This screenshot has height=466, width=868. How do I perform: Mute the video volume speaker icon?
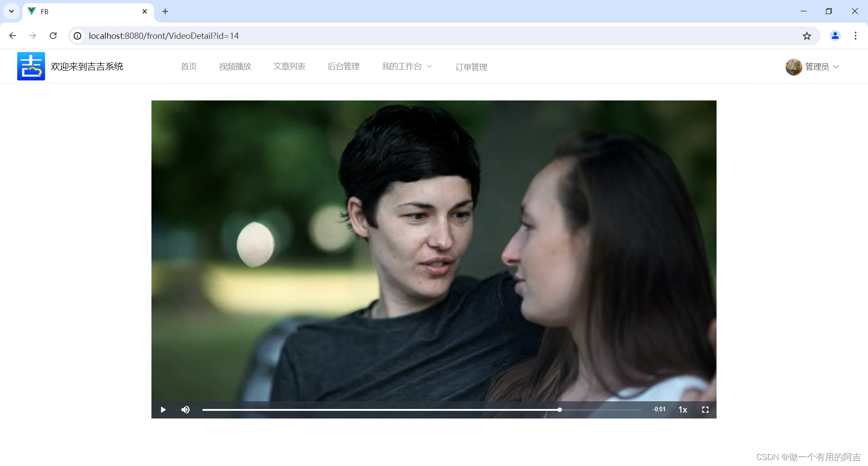(185, 410)
